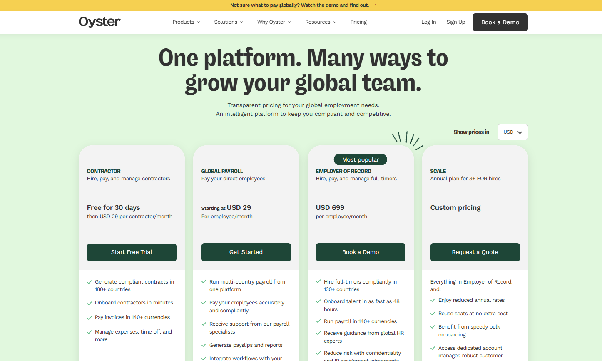The height and width of the screenshot is (361, 602).
Task: Click checkmark beside 'Receive guidance from global HR'
Action: [x=318, y=333]
